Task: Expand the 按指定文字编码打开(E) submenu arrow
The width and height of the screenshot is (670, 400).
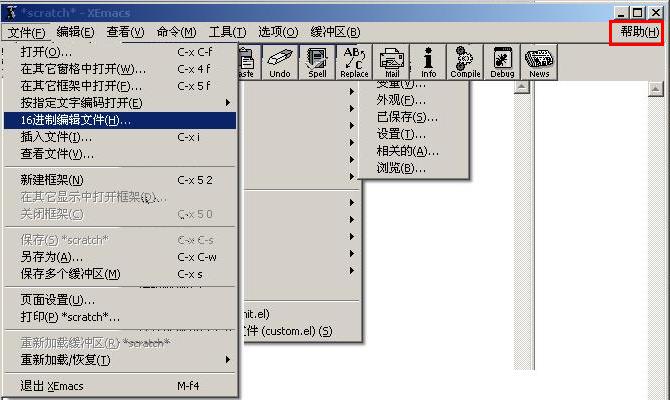Action: (x=228, y=103)
